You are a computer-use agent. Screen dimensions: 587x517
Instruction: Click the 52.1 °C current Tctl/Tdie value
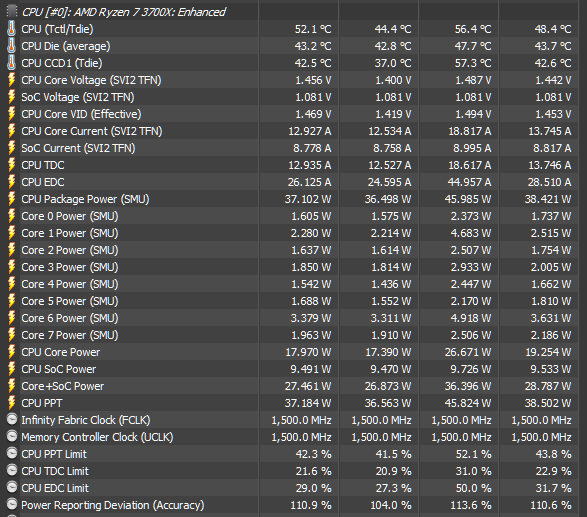(x=313, y=29)
